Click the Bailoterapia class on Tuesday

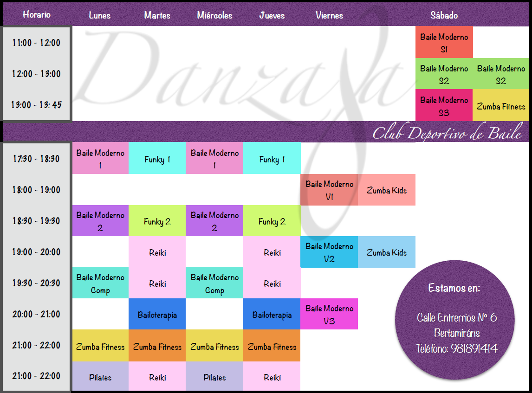157,314
